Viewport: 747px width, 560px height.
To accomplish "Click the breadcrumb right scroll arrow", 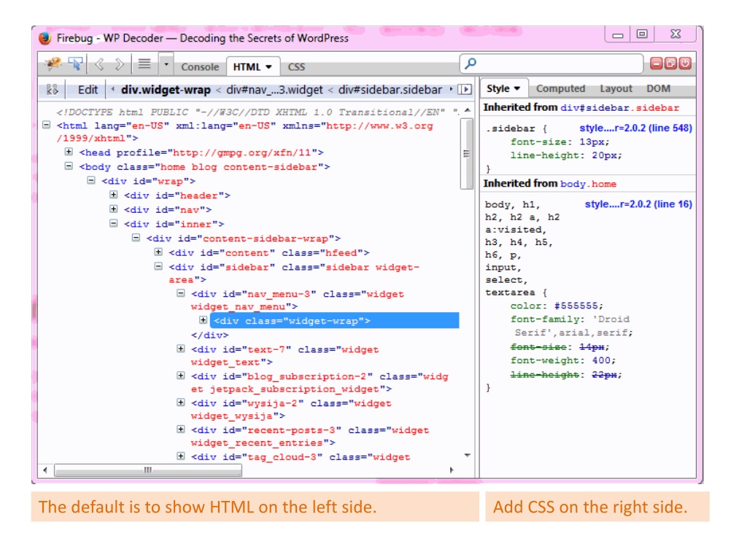I will (451, 90).
